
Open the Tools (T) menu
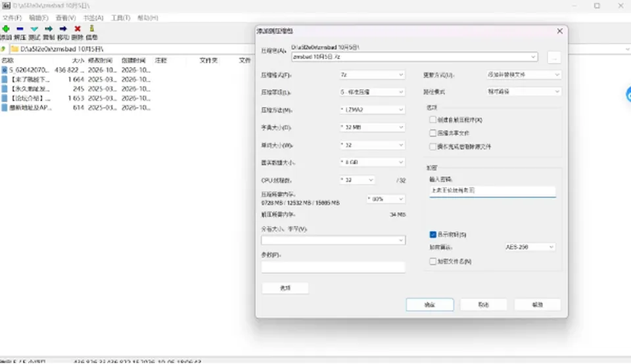pos(121,18)
